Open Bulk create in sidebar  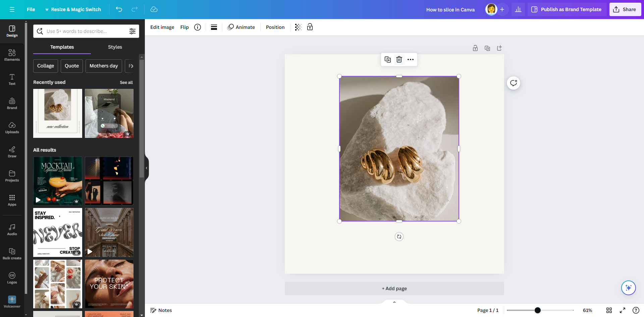pos(12,254)
